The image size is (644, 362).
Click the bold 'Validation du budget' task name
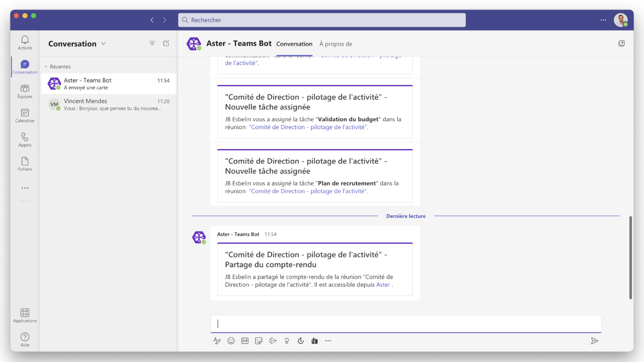348,119
